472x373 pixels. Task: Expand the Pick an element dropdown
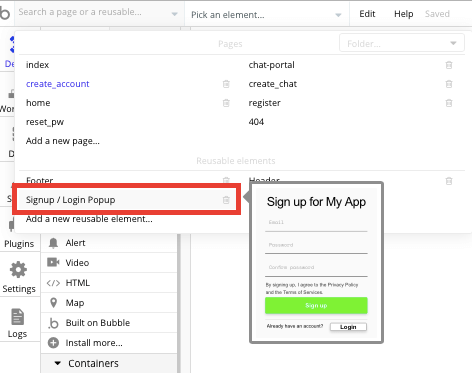click(x=267, y=15)
